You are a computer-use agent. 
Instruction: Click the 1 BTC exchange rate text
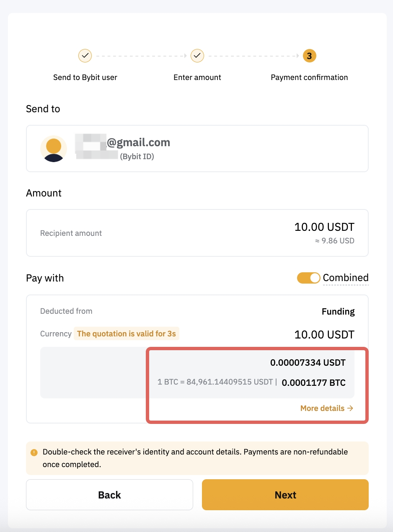215,382
